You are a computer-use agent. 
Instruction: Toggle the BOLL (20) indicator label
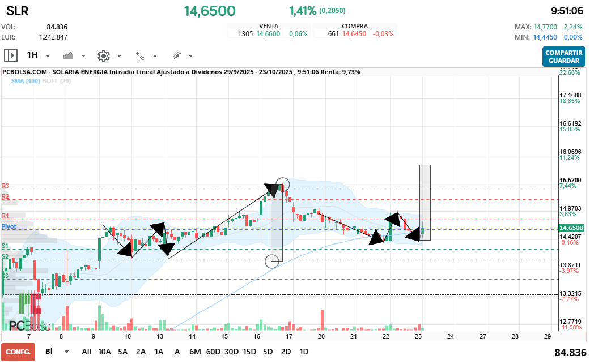[57, 82]
